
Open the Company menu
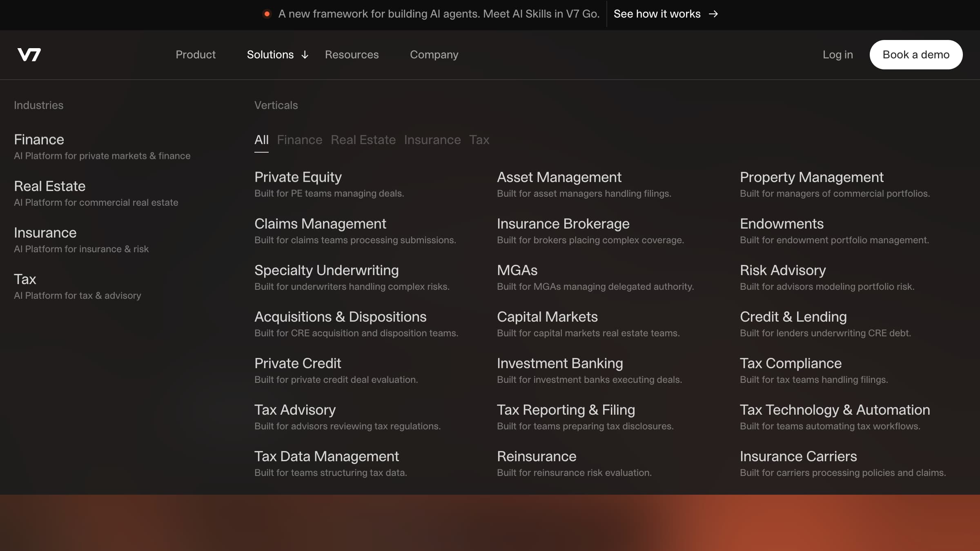434,55
